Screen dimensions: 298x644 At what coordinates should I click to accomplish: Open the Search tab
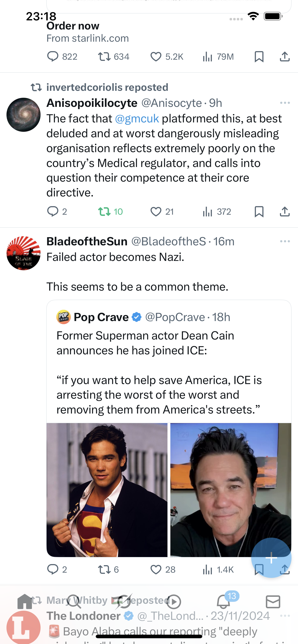click(x=74, y=602)
